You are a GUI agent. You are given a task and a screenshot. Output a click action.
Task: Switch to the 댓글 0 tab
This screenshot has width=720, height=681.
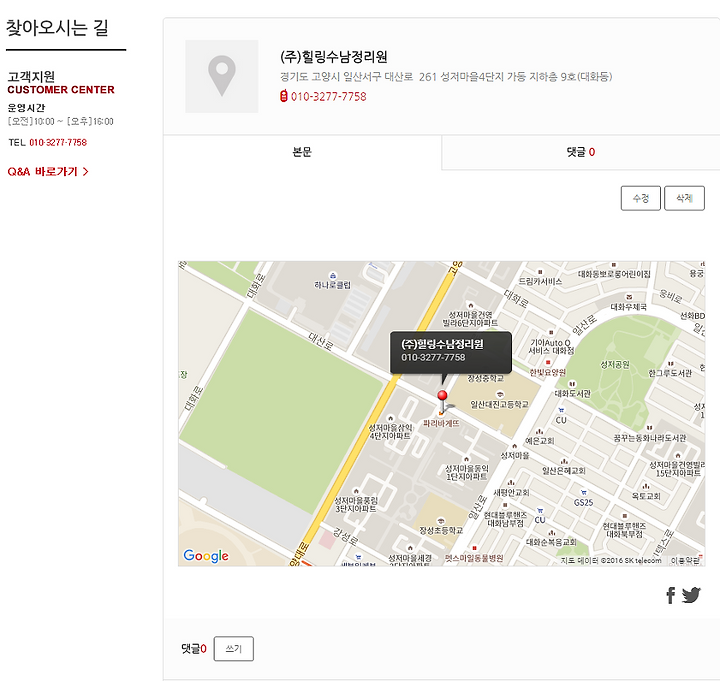tap(580, 152)
